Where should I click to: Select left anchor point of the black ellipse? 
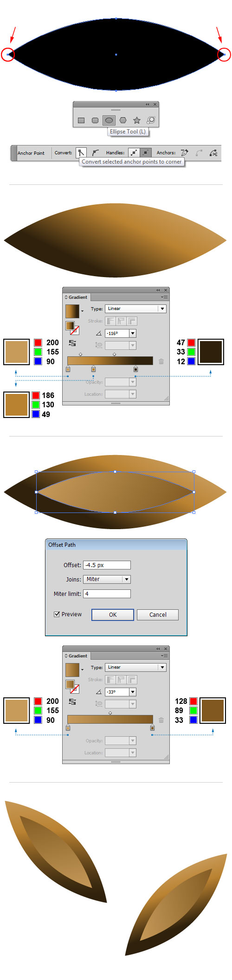[x=8, y=55]
